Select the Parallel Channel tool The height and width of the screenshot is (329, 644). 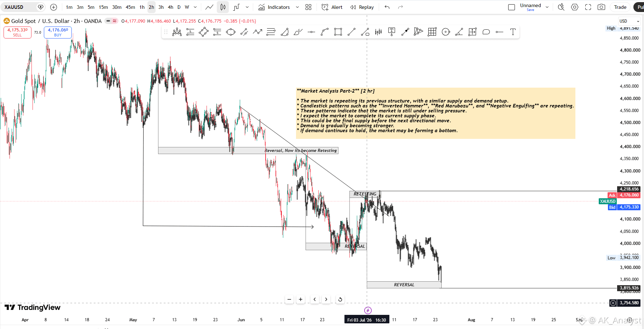click(244, 32)
